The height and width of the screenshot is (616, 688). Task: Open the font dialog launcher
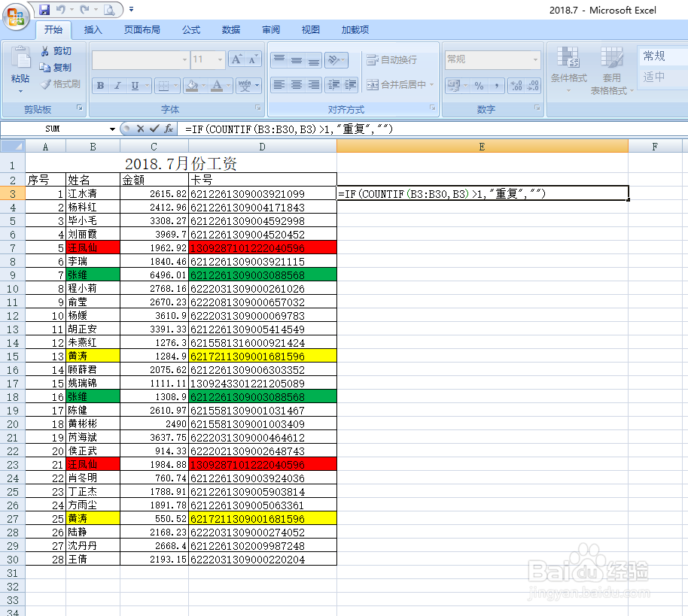pyautogui.click(x=258, y=108)
